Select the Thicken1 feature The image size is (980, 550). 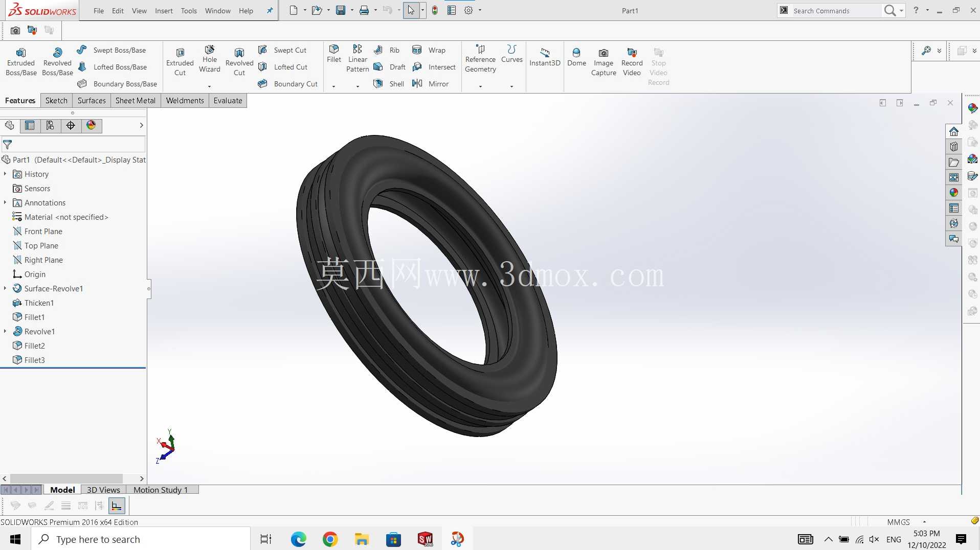pos(33,303)
